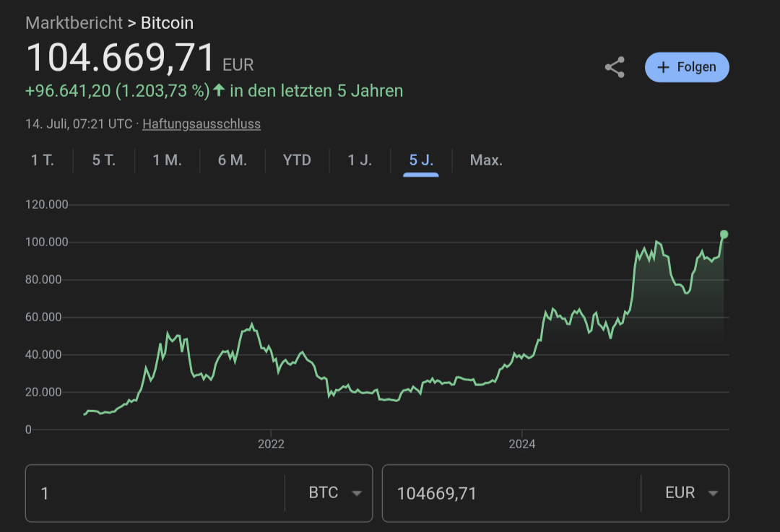Click the EUR amount field 104669,71

[512, 493]
